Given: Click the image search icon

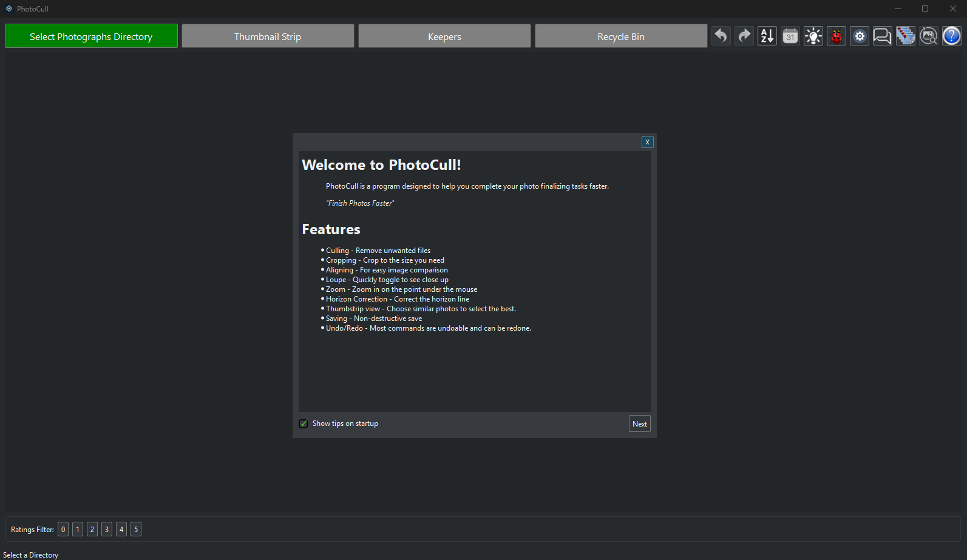Looking at the screenshot, I should click(929, 36).
